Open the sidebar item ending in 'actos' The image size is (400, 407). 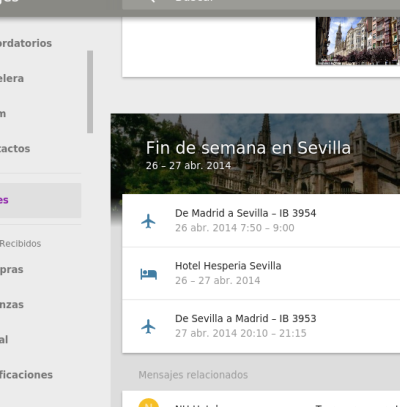pos(15,149)
